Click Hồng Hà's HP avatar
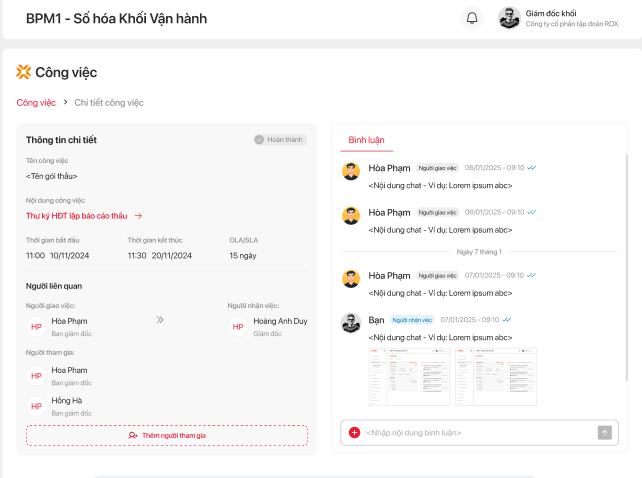The height and width of the screenshot is (478, 642). pyautogui.click(x=36, y=406)
